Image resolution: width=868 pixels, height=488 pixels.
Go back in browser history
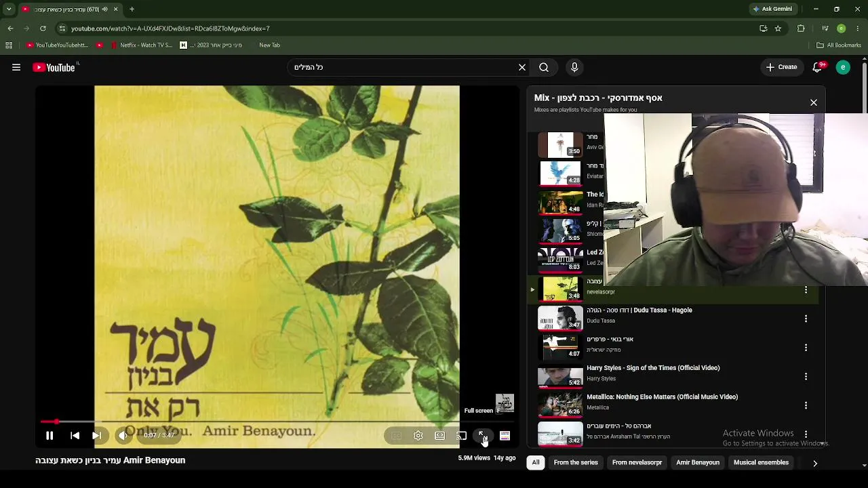tap(10, 28)
